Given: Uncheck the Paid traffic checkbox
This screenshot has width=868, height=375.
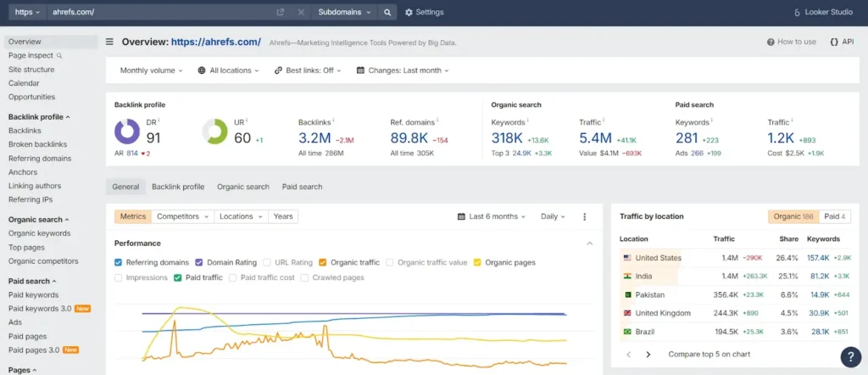Looking at the screenshot, I should click(x=178, y=277).
